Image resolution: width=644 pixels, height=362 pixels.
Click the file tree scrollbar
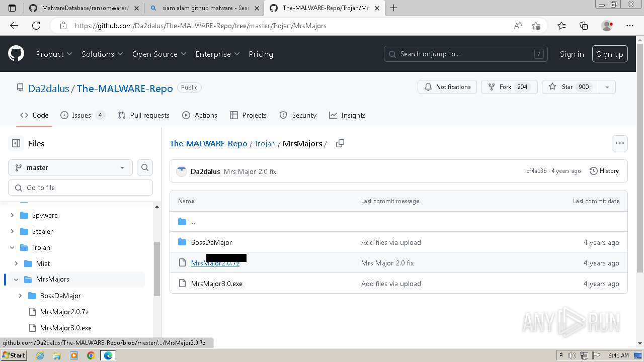tap(157, 269)
